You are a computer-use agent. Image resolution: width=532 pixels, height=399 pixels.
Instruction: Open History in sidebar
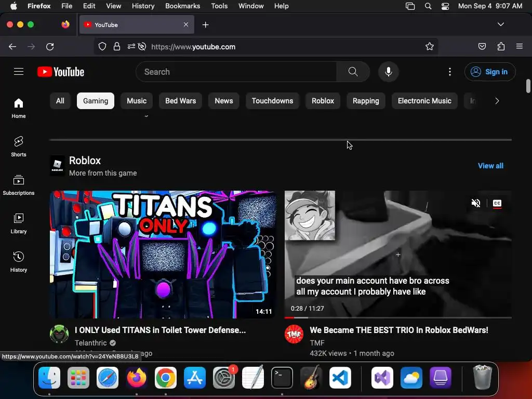(19, 262)
